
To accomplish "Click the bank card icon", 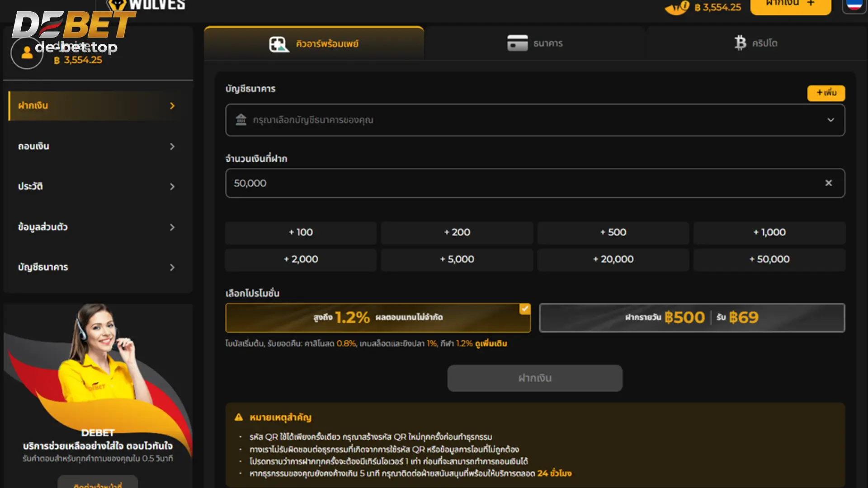I will tap(517, 43).
